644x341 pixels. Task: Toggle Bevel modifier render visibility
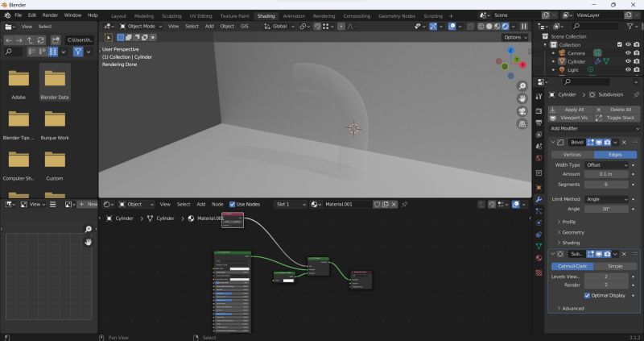(x=607, y=143)
